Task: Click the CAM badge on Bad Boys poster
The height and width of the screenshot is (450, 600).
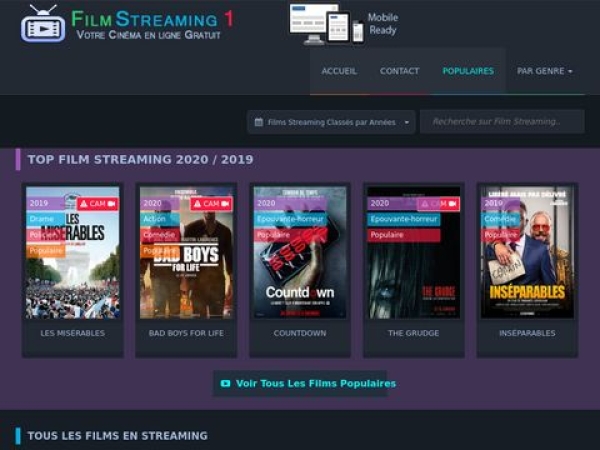Action: point(211,204)
